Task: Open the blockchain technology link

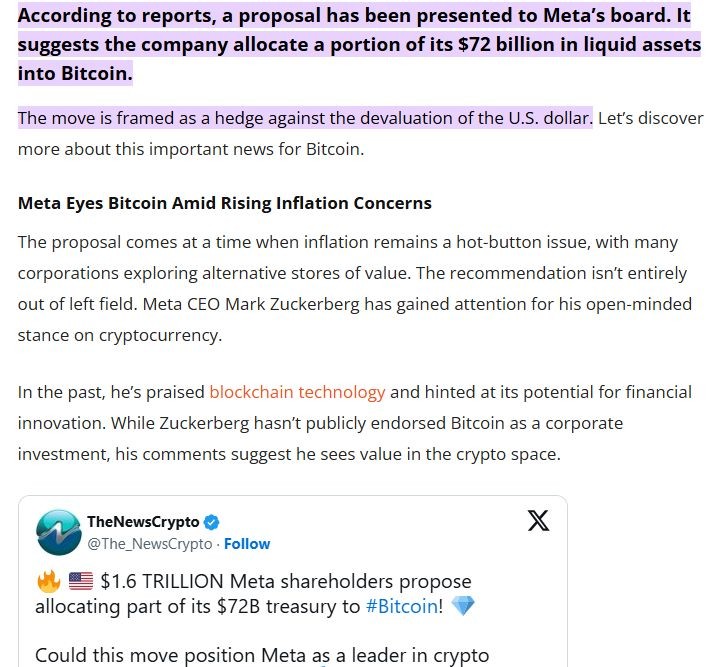Action: (297, 392)
